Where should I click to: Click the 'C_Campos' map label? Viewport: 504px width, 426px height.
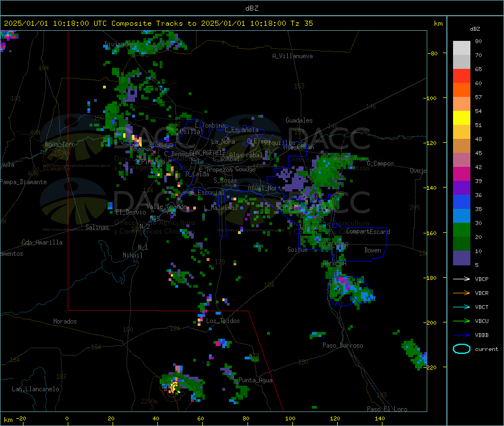point(380,163)
